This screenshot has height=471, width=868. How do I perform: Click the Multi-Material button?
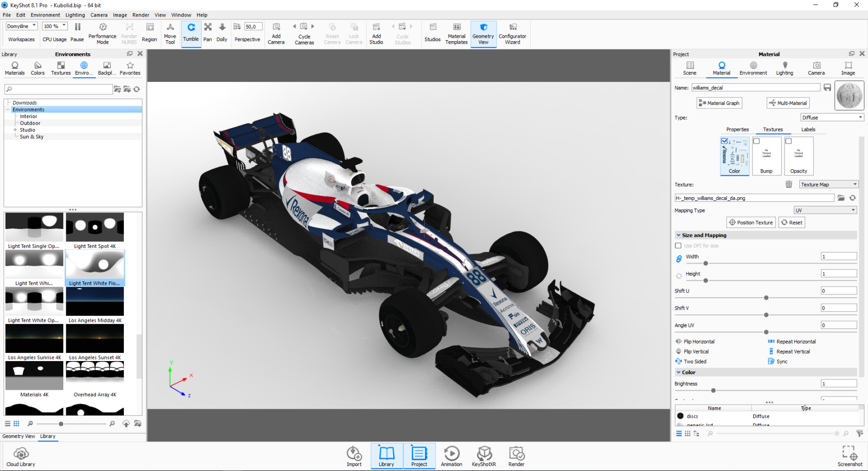[788, 103]
